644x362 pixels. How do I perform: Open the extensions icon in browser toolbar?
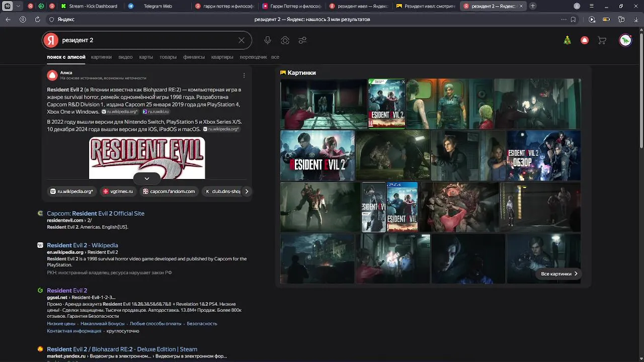[621, 19]
